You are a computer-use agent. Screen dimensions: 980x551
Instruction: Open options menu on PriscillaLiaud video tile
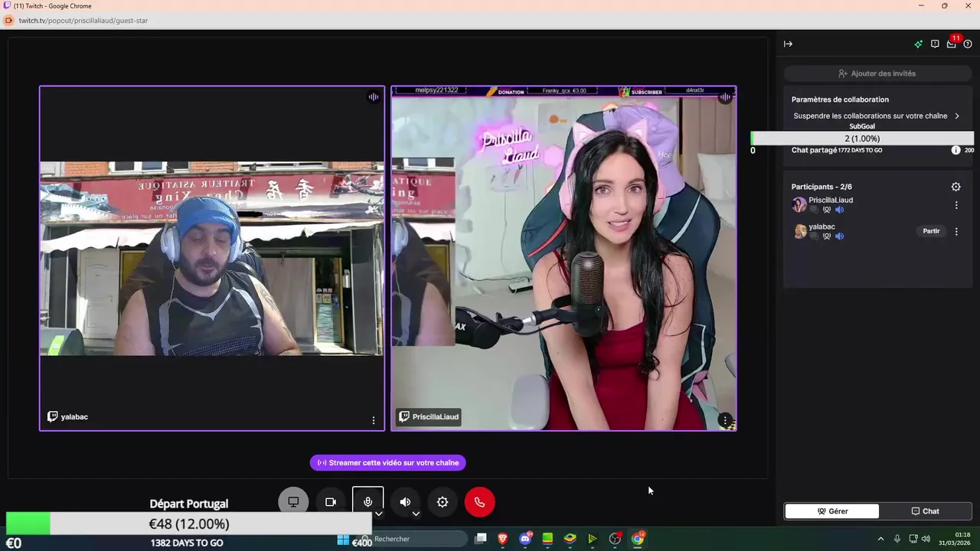click(x=725, y=420)
